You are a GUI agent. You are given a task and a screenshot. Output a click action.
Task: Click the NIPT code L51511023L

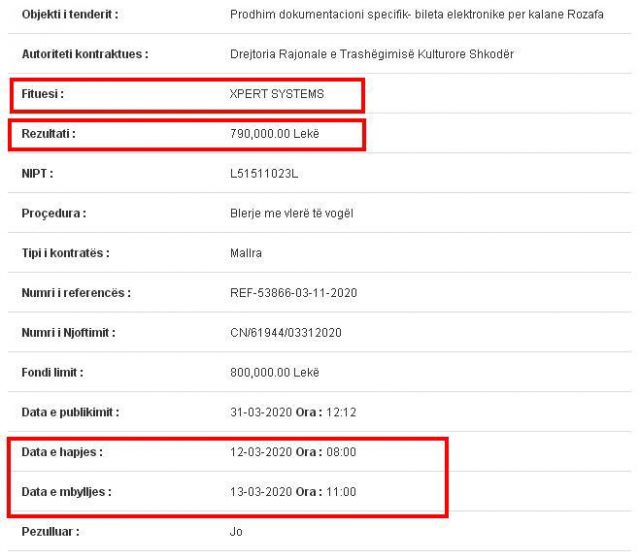[264, 173]
